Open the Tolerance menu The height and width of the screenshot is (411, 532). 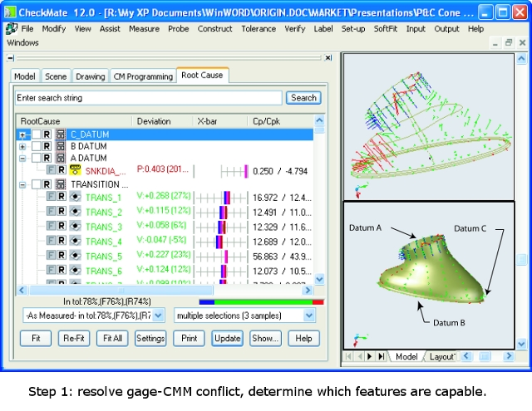coord(259,29)
